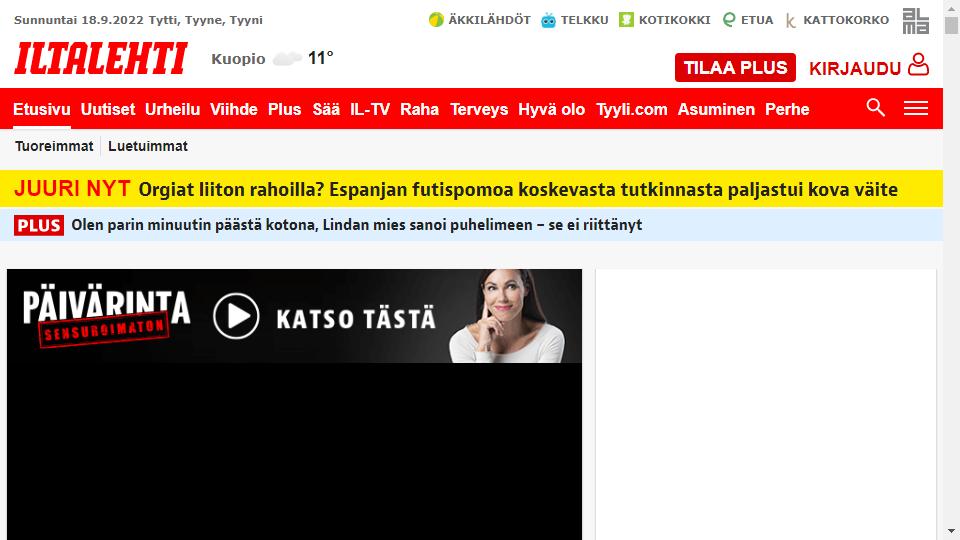Click the cloudy weather icon
Image resolution: width=960 pixels, height=540 pixels.
coord(287,59)
